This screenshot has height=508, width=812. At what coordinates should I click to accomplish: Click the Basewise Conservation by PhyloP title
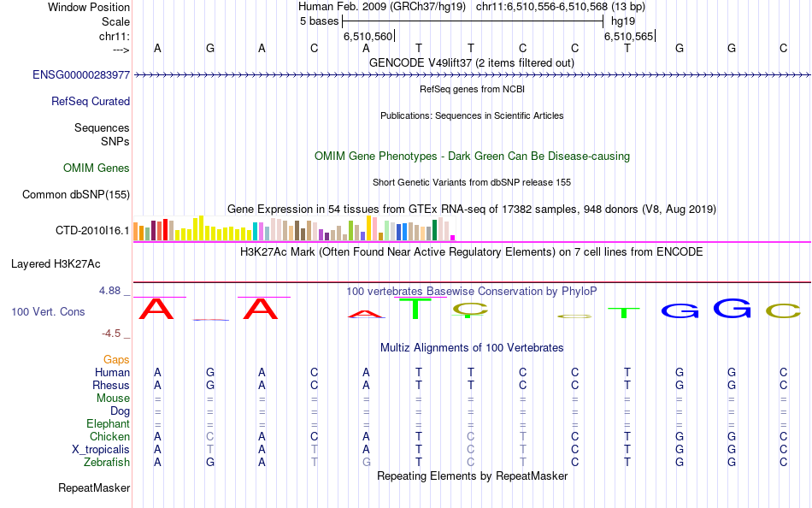pyautogui.click(x=472, y=292)
